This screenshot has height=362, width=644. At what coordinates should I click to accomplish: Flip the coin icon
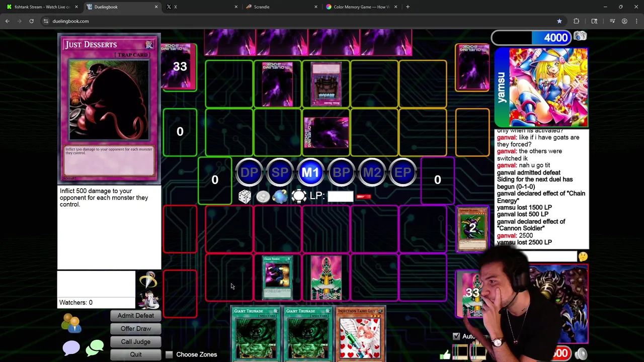[x=263, y=197]
